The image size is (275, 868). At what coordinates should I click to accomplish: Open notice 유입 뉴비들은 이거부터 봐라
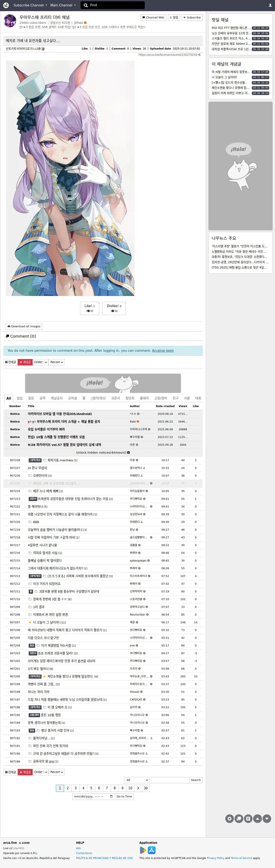(46, 429)
